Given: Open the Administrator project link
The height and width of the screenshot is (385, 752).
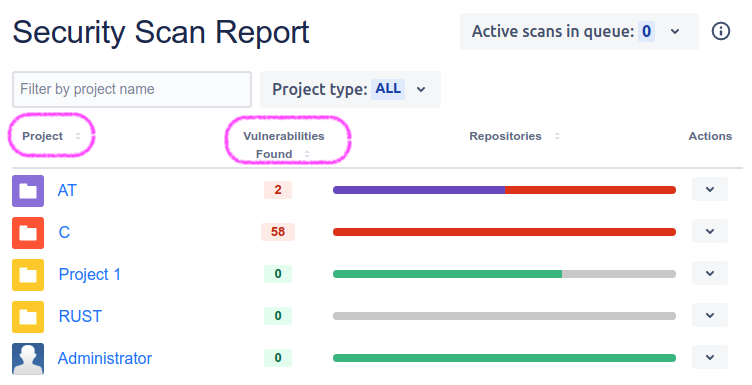Looking at the screenshot, I should (x=105, y=358).
